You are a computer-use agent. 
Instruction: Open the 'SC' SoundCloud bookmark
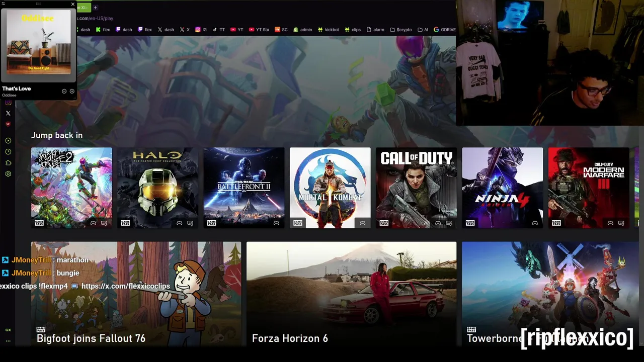tap(281, 30)
